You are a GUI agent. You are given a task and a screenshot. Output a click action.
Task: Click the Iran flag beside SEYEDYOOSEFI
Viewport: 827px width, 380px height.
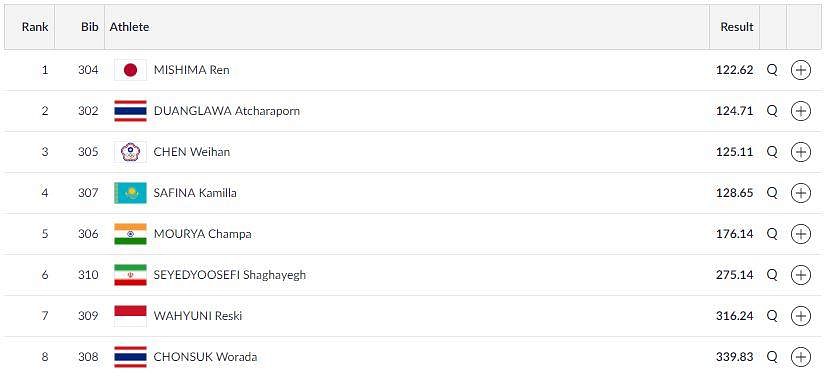(130, 275)
